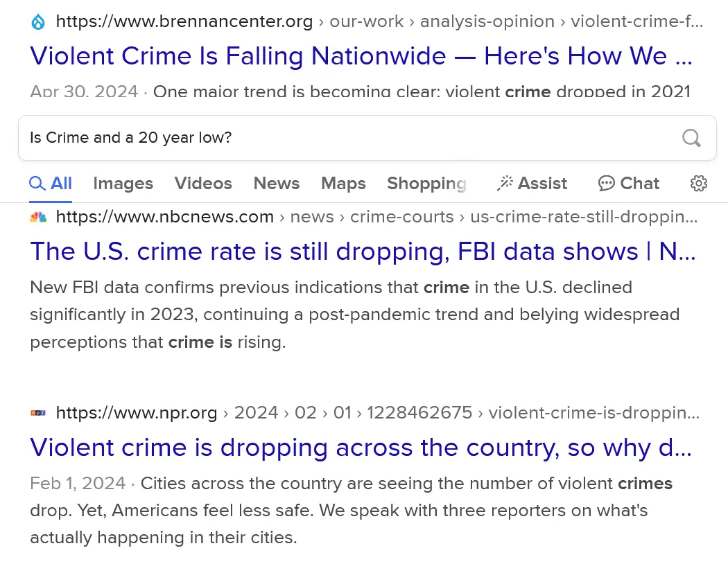Click the All tab magnifier icon
The height and width of the screenshot is (564, 728).
tap(37, 184)
